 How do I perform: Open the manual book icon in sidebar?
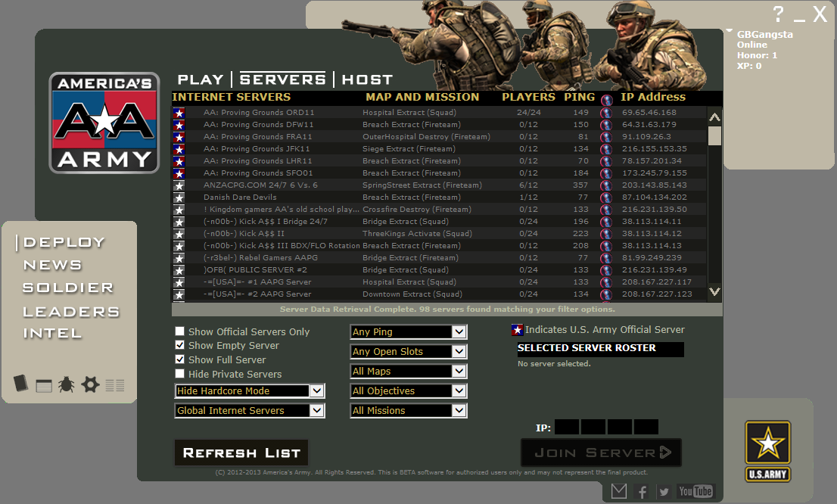[21, 383]
